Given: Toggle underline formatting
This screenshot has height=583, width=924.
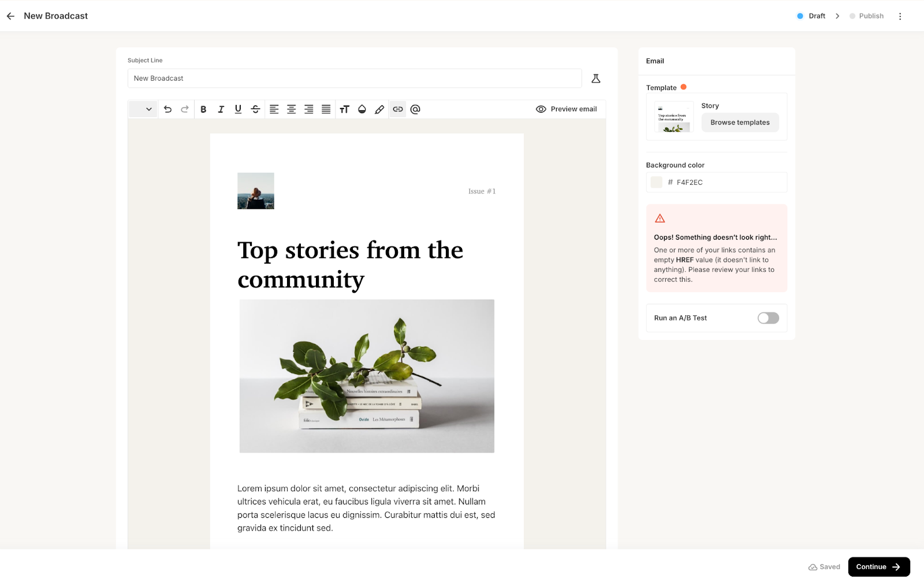Looking at the screenshot, I should pos(238,109).
